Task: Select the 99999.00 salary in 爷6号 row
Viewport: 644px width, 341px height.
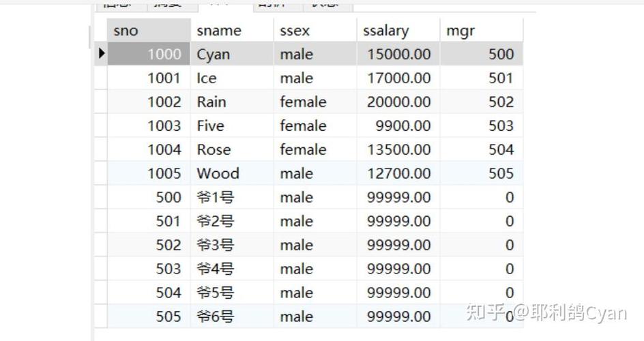Action: coord(398,316)
